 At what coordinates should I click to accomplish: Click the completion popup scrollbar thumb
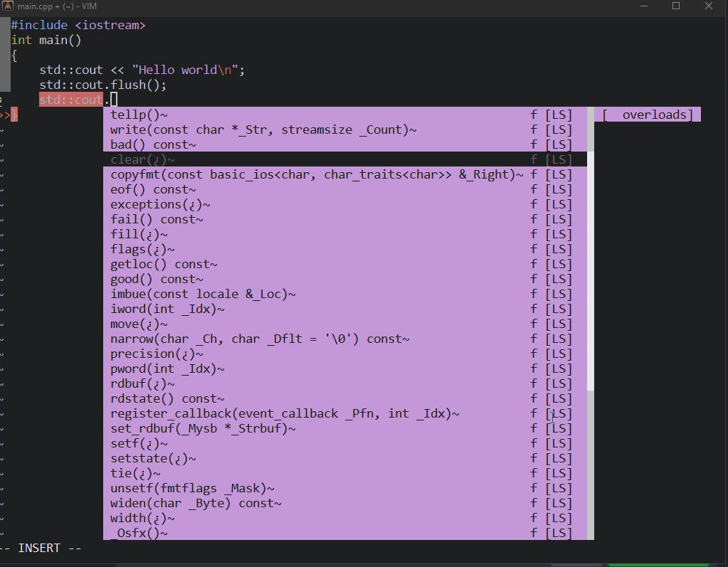[x=591, y=270]
